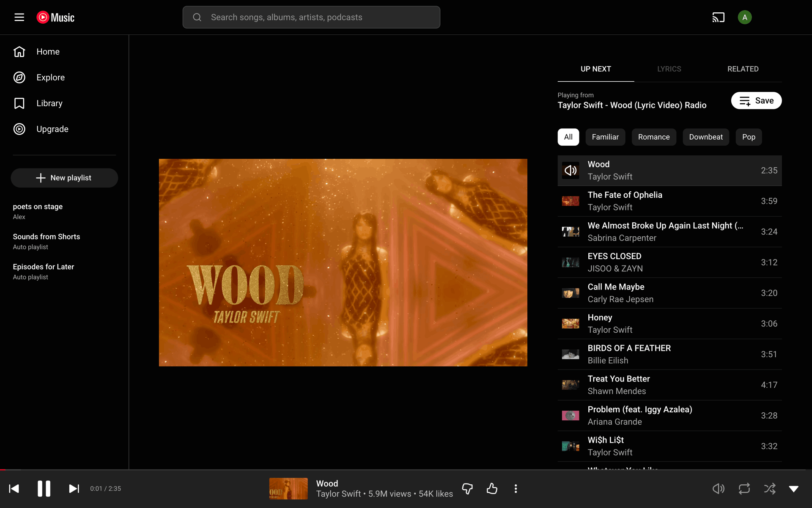Open the Episodes for Later playlist
812x508 pixels.
(64, 271)
